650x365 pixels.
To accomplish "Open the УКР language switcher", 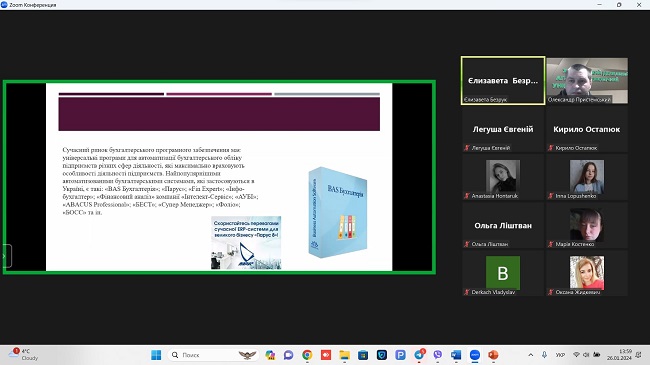I will (560, 355).
